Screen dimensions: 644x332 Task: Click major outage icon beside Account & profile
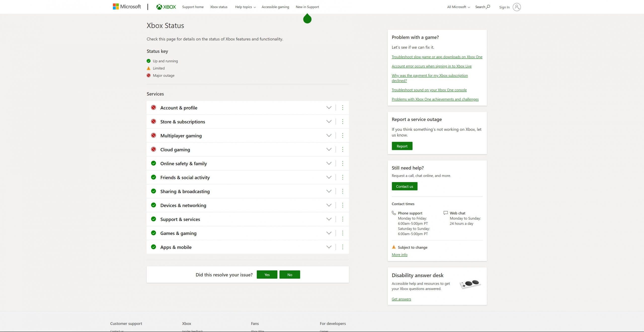(153, 107)
